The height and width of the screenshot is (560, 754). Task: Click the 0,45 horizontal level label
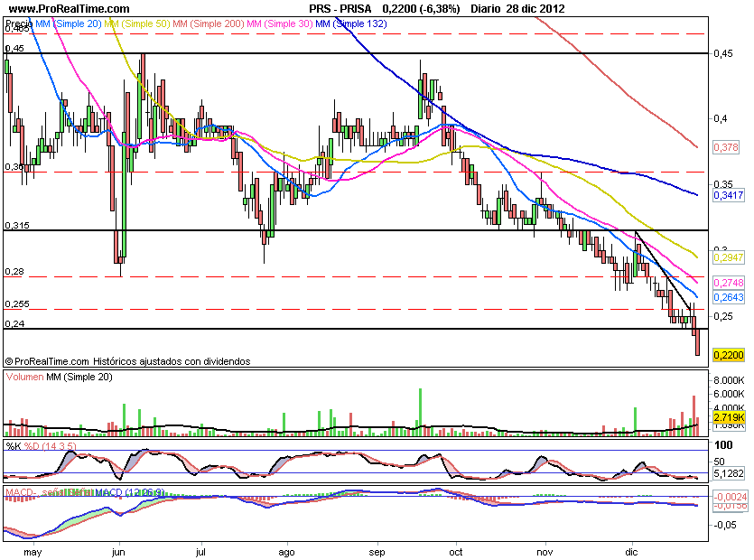tap(14, 48)
